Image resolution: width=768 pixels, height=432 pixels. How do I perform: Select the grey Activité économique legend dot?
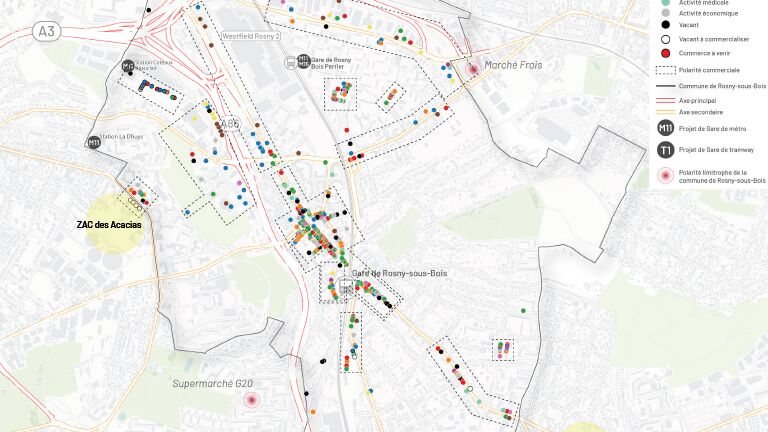[x=665, y=13]
